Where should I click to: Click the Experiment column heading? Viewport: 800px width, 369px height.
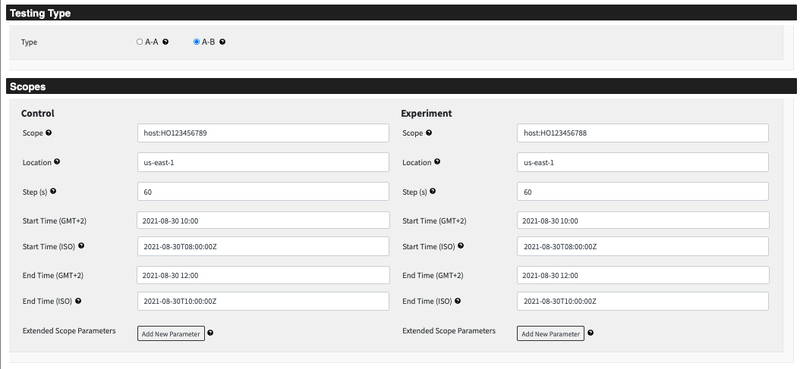[427, 113]
